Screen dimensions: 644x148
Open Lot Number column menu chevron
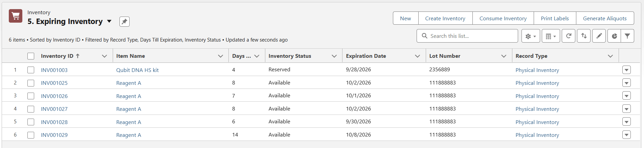click(504, 56)
